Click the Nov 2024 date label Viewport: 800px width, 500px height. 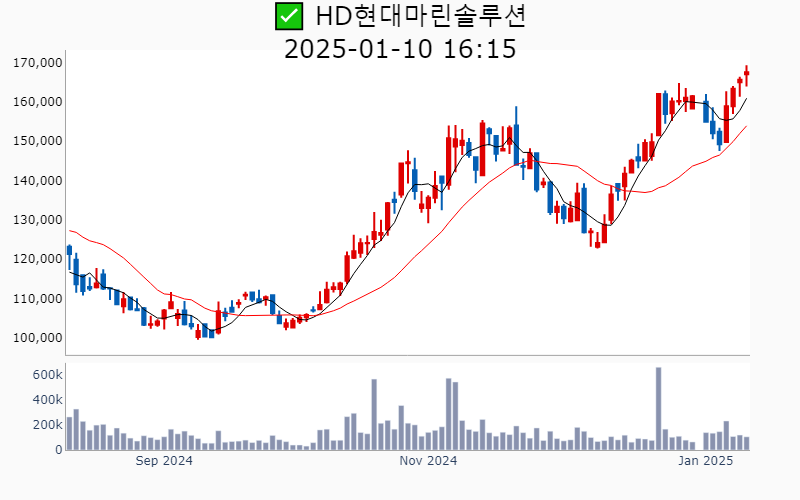[x=428, y=461]
